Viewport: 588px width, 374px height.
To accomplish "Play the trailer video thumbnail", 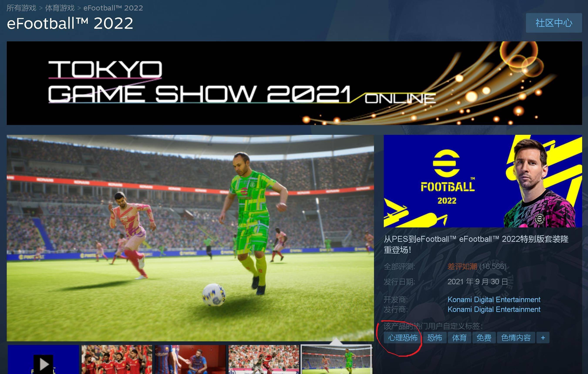I will (43, 359).
